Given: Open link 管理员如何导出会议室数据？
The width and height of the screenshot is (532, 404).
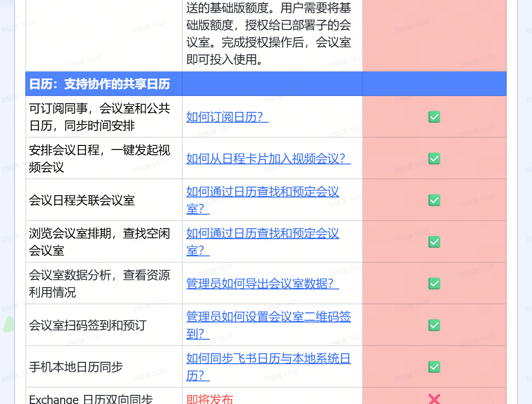Looking at the screenshot, I should (x=262, y=284).
